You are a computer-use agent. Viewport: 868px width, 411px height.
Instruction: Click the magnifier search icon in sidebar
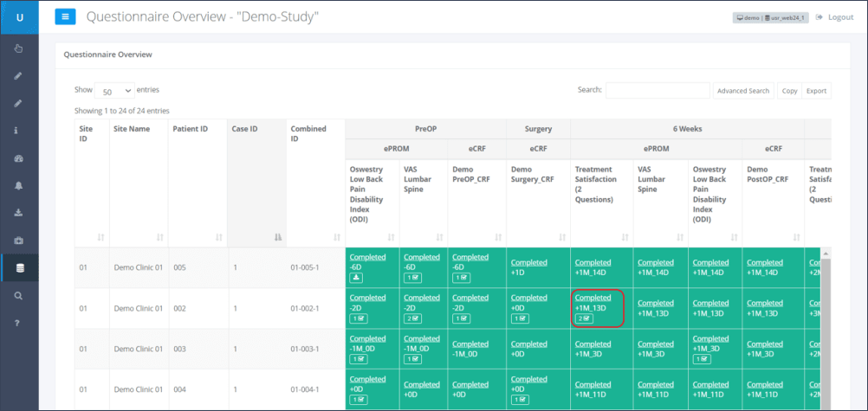click(x=19, y=295)
